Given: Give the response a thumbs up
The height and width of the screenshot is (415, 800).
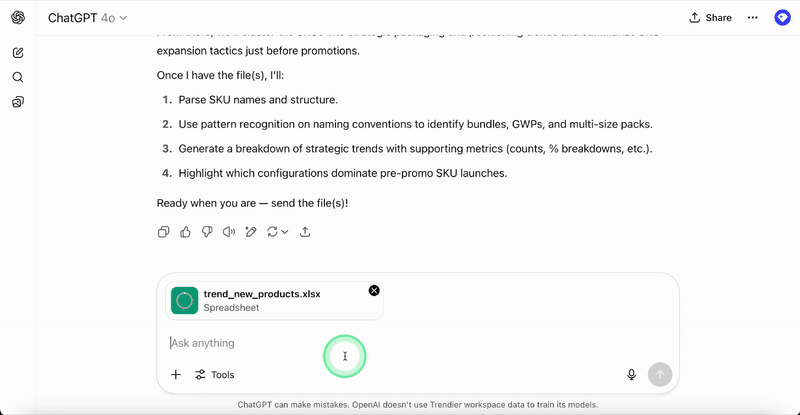Looking at the screenshot, I should (x=185, y=232).
